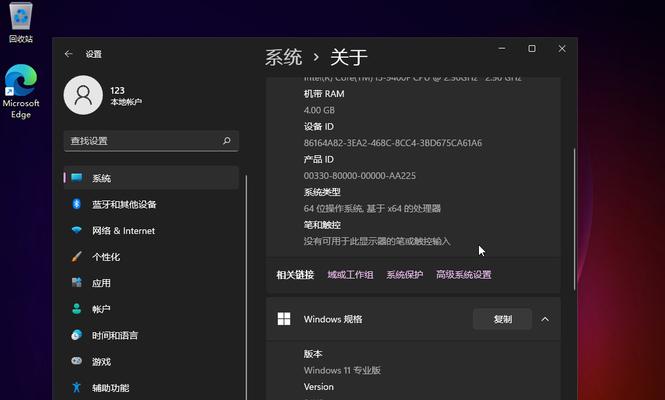Click the 游戏 controller icon in the sidebar
This screenshot has height=400, width=665.
[x=77, y=361]
